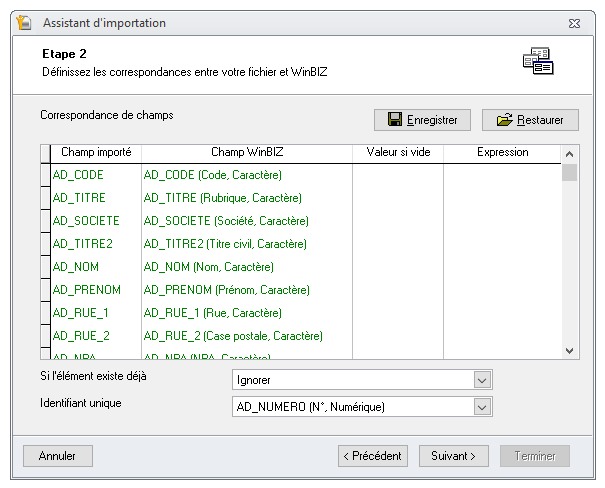Click the import wizard icon in header
Viewport: 605px width, 488px height.
pyautogui.click(x=537, y=61)
